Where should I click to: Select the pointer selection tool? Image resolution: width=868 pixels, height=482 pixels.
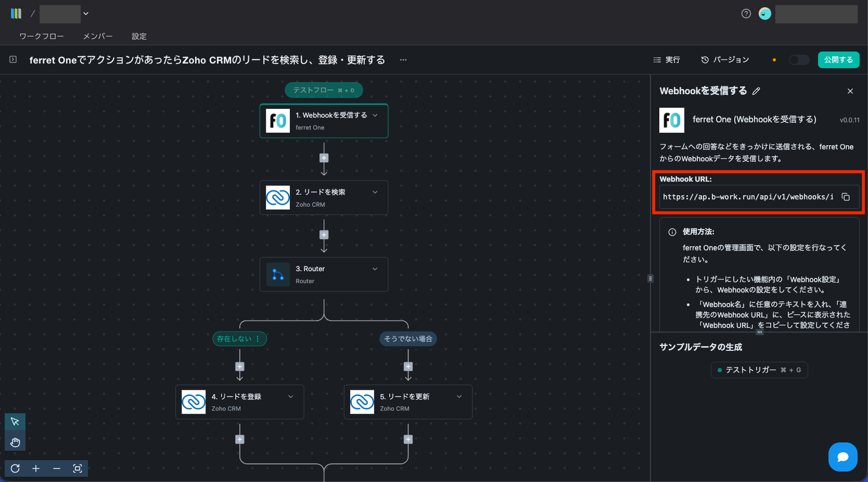[x=15, y=422]
